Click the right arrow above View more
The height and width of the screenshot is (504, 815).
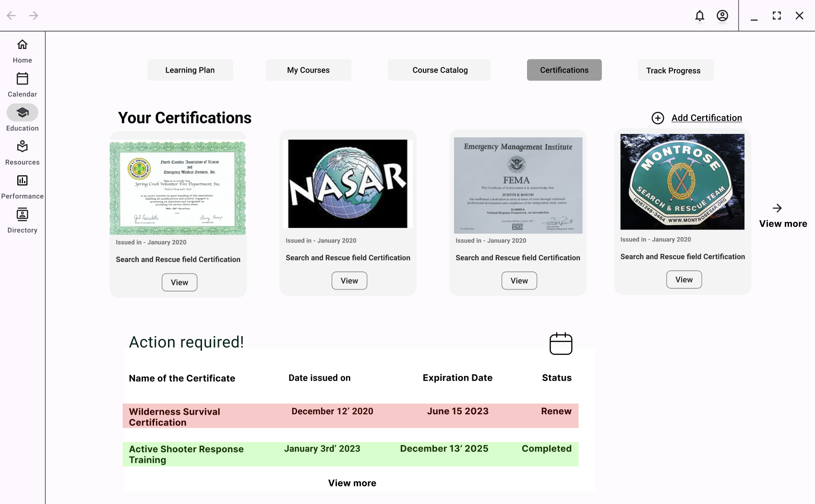click(x=777, y=208)
